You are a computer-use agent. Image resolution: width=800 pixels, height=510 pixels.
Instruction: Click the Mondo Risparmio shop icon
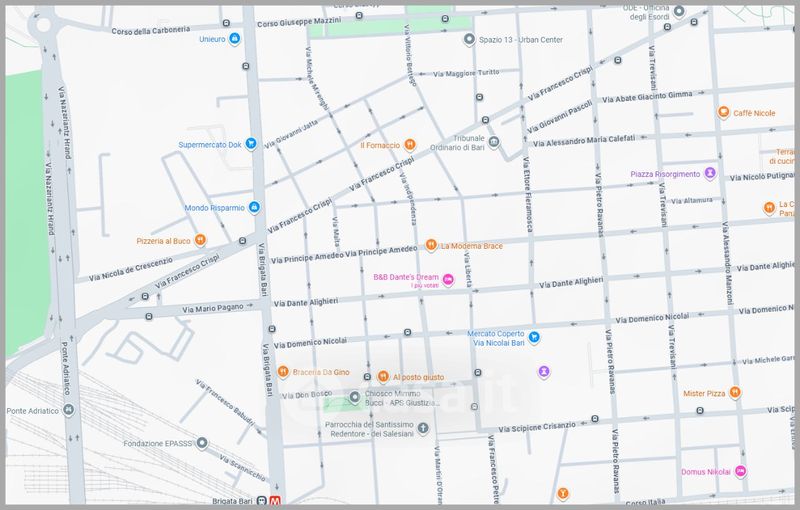[255, 208]
